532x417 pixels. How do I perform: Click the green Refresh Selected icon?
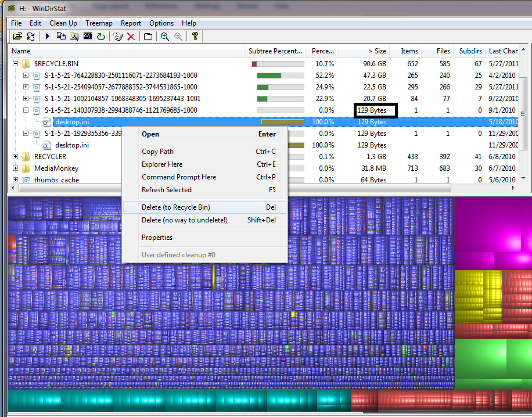101,36
